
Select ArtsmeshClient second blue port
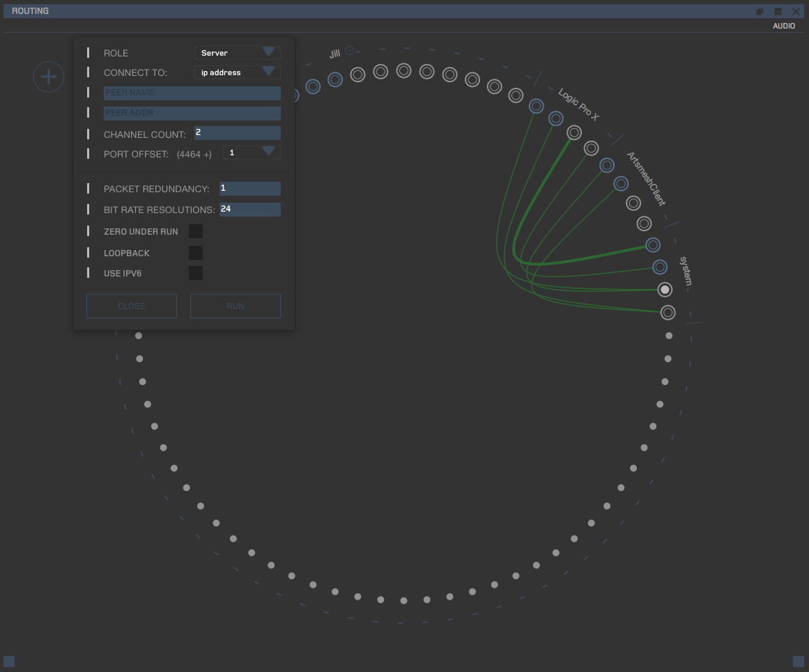[621, 184]
